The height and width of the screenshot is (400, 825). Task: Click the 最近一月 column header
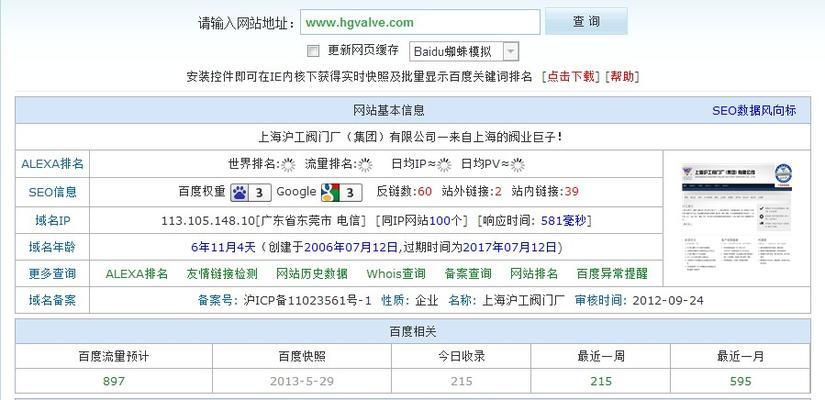(x=741, y=356)
